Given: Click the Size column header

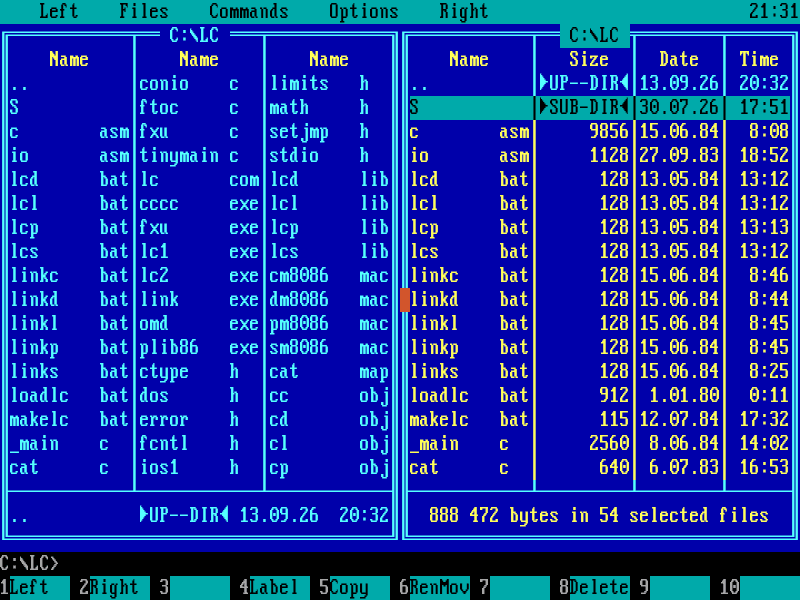Looking at the screenshot, I should [x=588, y=59].
